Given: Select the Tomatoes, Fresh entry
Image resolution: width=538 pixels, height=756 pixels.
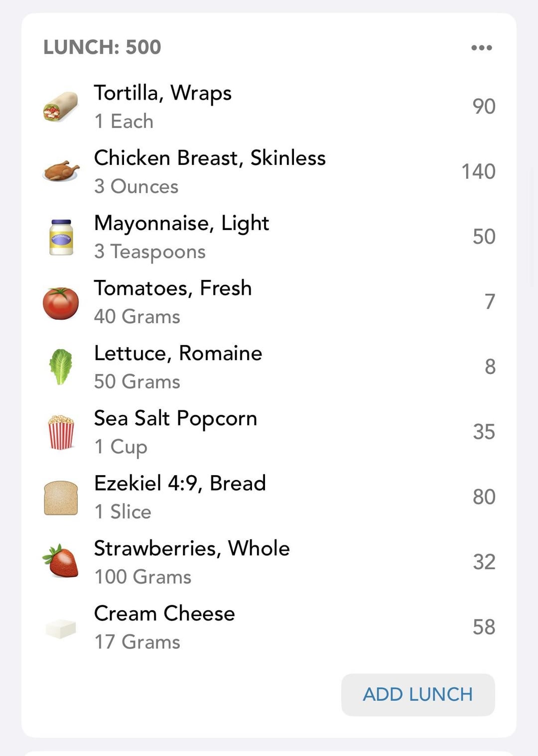Looking at the screenshot, I should [x=269, y=302].
